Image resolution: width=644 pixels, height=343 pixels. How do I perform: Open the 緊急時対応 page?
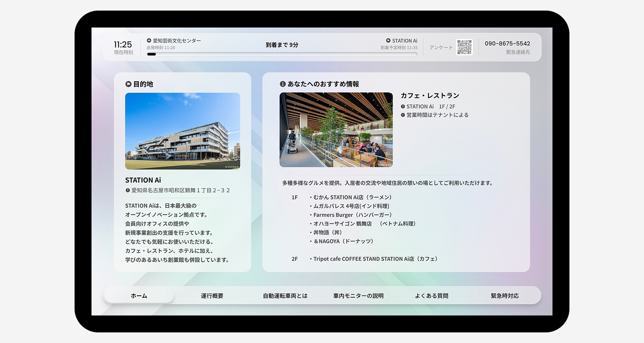(505, 296)
